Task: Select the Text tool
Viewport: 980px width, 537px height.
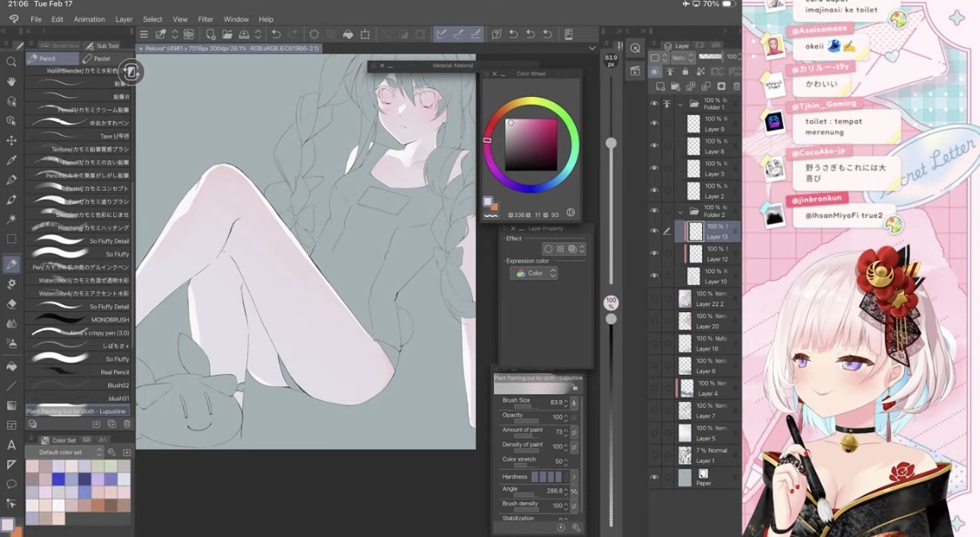Action: click(11, 445)
